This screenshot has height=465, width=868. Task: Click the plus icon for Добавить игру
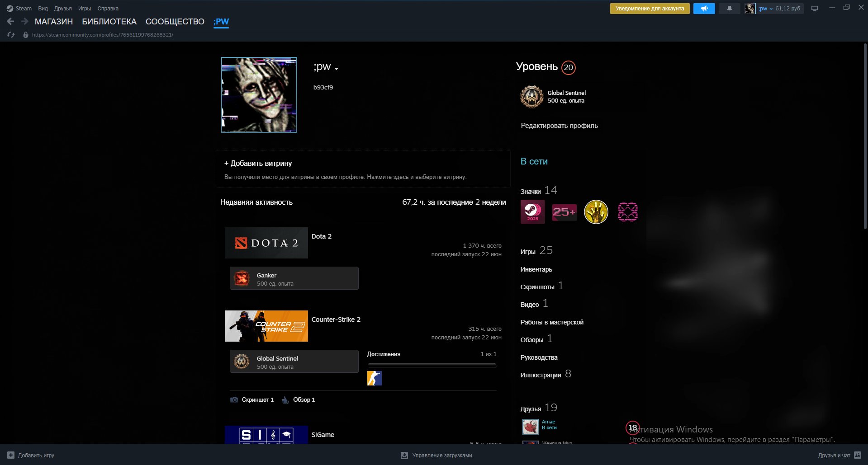[11, 455]
